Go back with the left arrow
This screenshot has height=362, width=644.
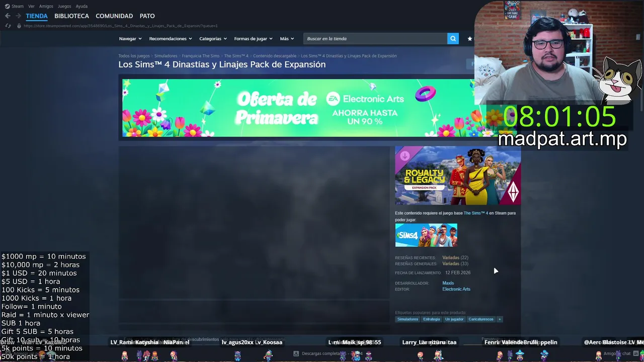[8, 16]
